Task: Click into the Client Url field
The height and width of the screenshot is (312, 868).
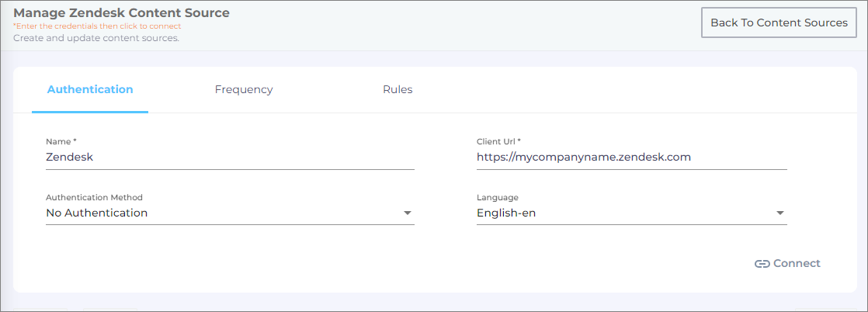Action: [x=632, y=157]
